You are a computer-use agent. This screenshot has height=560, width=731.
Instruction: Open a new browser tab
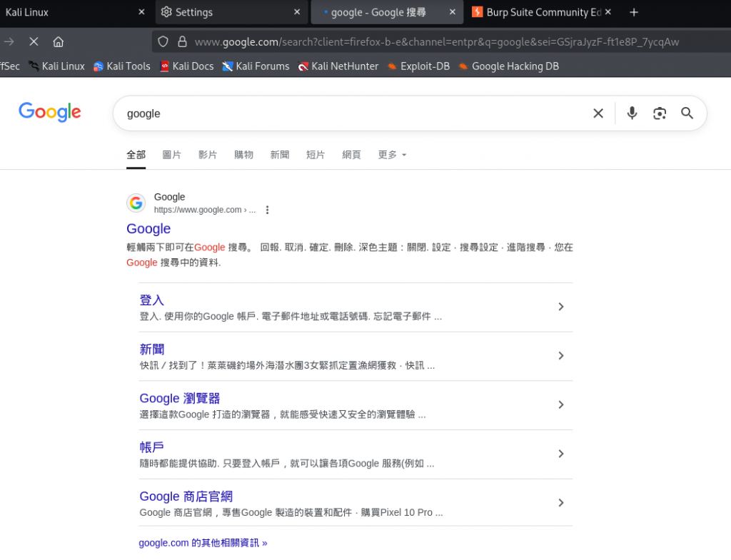point(634,13)
